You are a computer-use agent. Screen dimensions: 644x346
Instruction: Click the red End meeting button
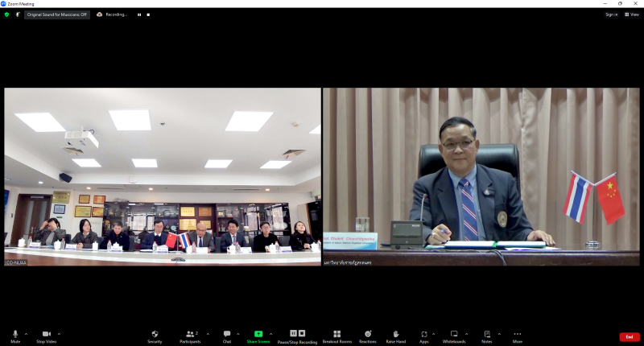[630, 336]
